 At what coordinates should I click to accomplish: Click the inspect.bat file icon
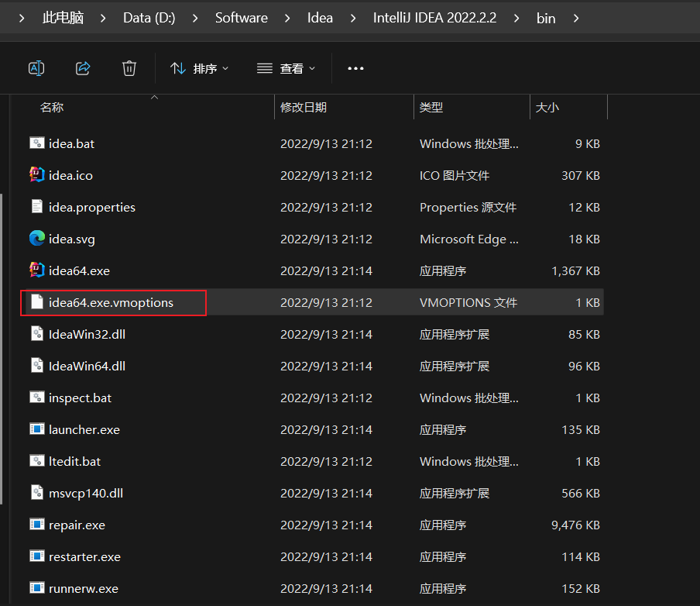pos(37,398)
